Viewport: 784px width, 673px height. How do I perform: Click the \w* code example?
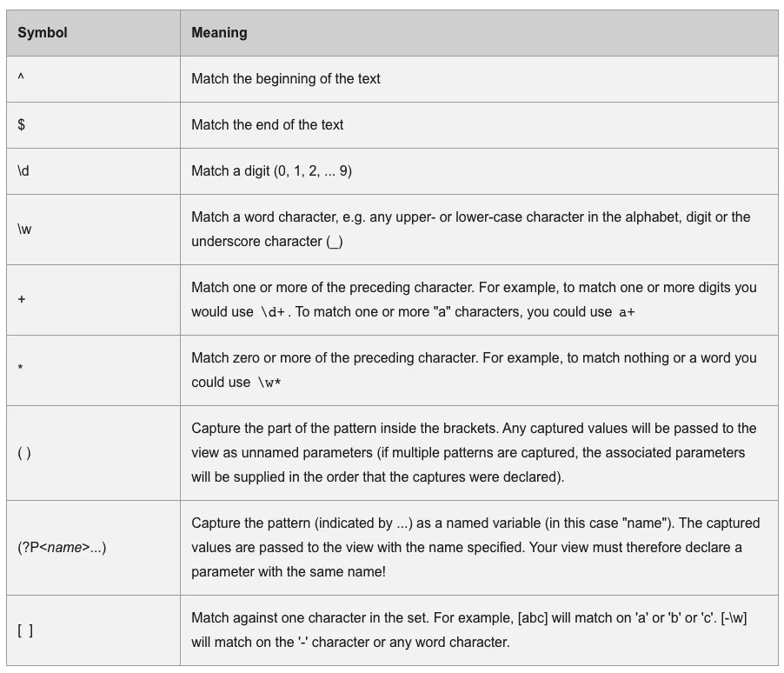tap(269, 383)
